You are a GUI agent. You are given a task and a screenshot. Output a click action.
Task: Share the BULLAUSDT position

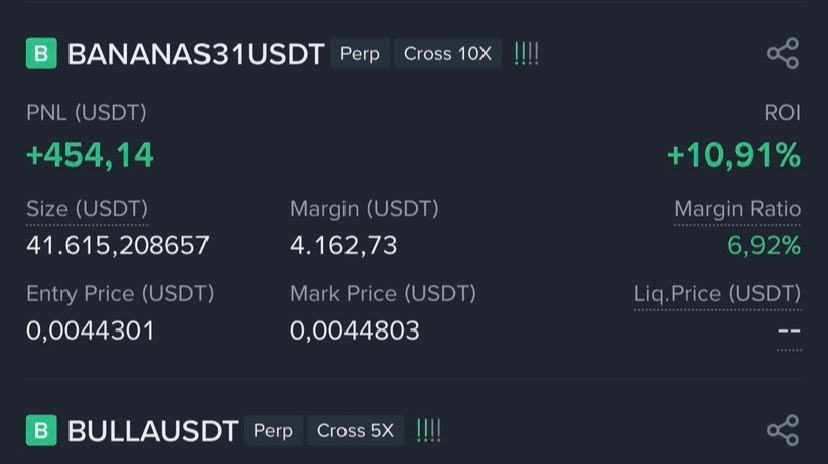tap(783, 431)
